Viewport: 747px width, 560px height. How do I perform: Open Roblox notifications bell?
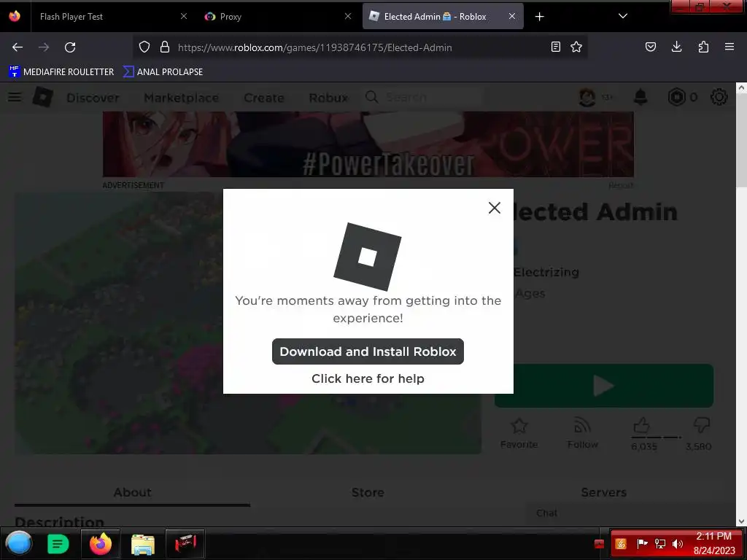pyautogui.click(x=640, y=97)
